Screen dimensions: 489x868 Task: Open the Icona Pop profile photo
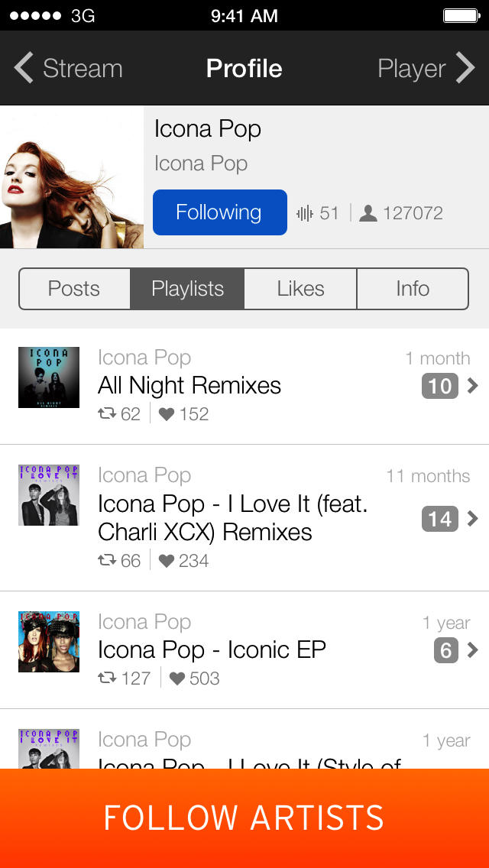72,177
